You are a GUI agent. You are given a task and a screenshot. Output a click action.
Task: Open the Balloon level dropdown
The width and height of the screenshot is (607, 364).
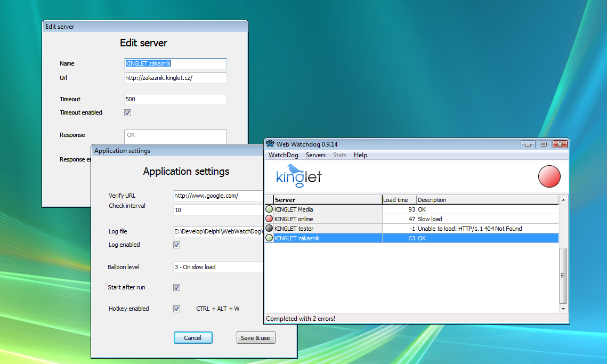click(x=218, y=267)
